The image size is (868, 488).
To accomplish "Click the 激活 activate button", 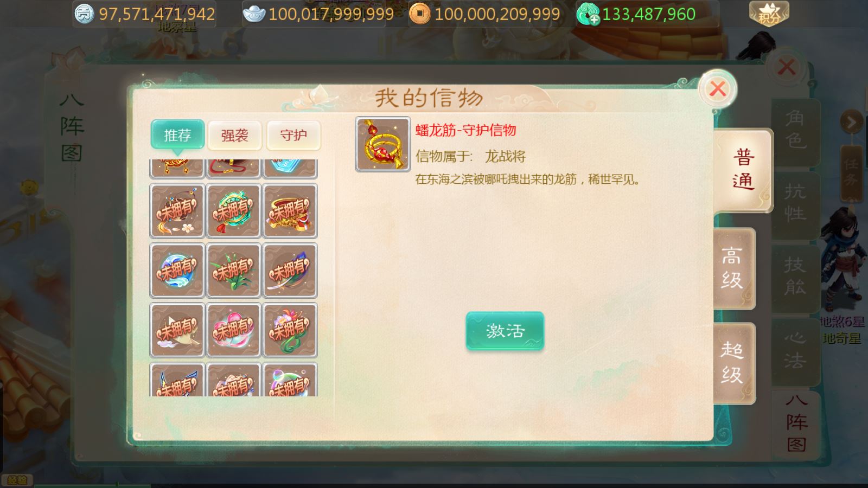I will pyautogui.click(x=505, y=331).
